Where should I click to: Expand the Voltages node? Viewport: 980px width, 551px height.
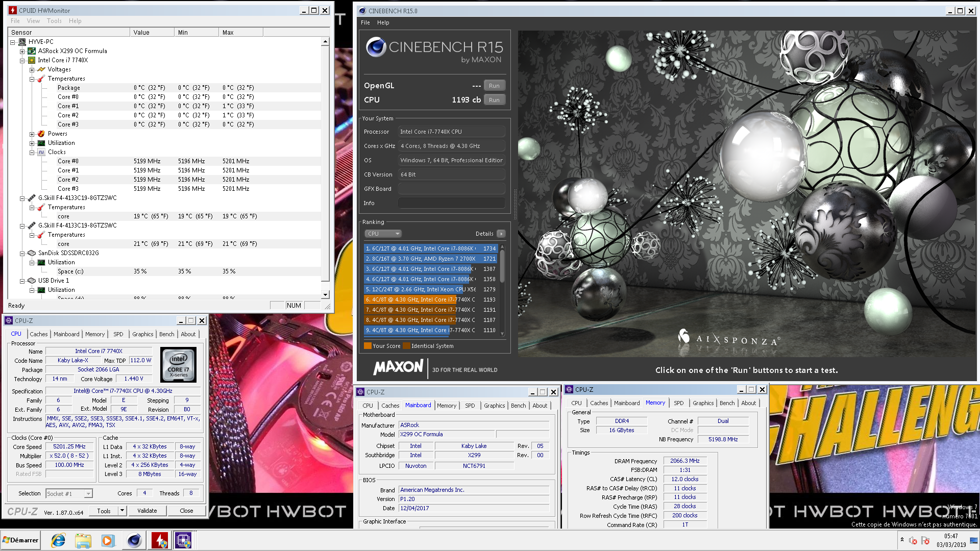(x=32, y=69)
